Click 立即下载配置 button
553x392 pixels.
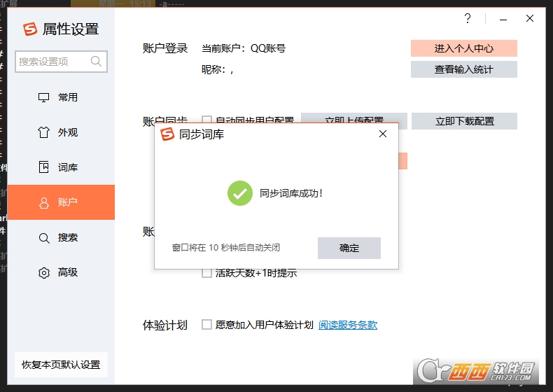pos(464,121)
